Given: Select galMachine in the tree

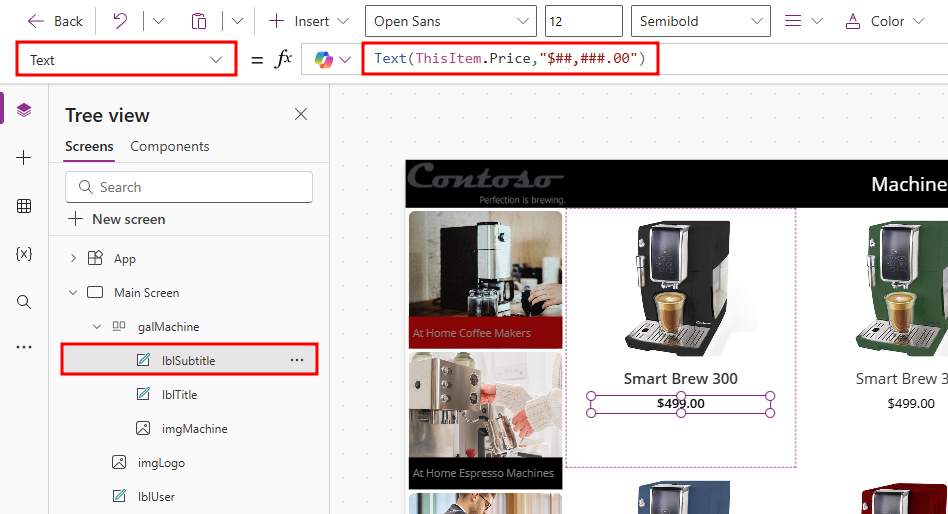Looking at the screenshot, I should point(168,327).
